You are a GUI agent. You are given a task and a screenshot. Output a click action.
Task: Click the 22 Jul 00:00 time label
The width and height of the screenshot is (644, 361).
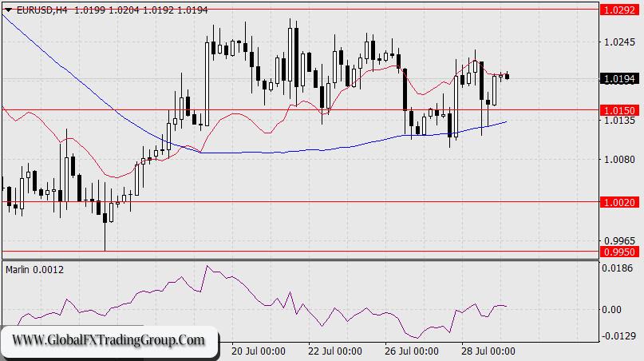[335, 351]
